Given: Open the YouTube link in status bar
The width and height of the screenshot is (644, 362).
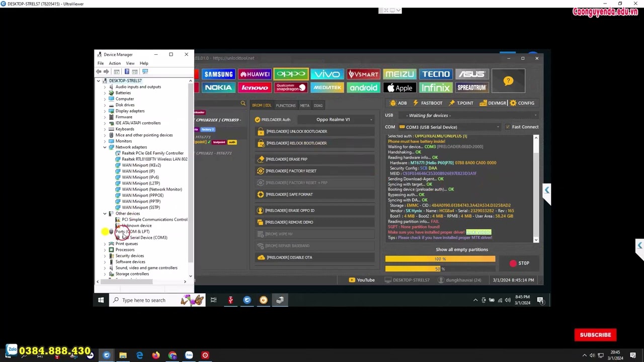Looking at the screenshot, I should [x=362, y=280].
